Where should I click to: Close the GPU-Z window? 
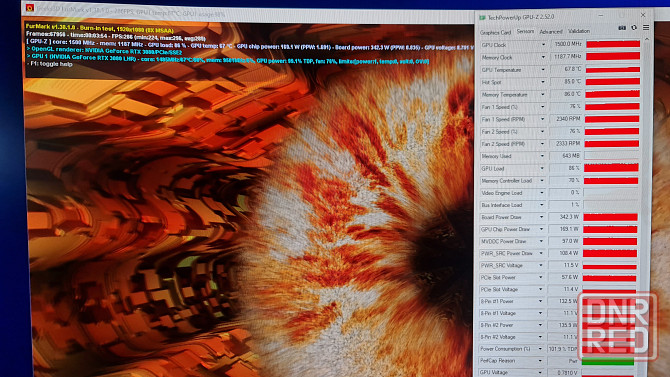pyautogui.click(x=643, y=15)
